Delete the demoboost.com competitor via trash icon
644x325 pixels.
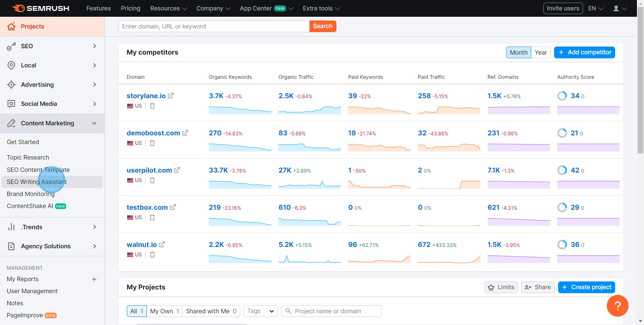coord(152,143)
